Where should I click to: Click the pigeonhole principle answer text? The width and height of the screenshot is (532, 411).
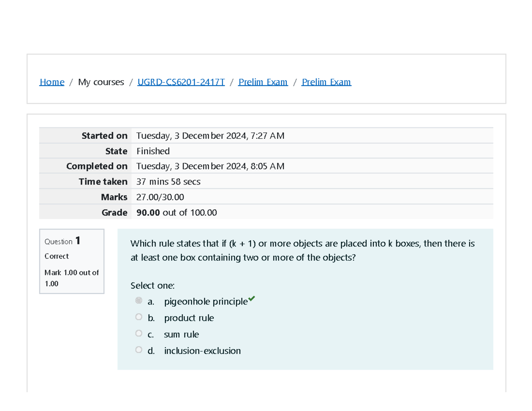point(206,302)
